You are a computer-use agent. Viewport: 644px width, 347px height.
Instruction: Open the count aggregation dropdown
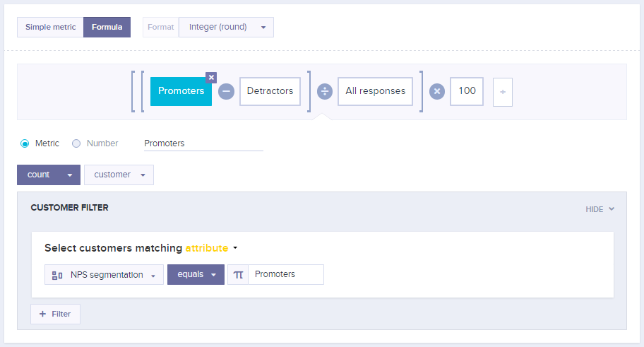[49, 175]
